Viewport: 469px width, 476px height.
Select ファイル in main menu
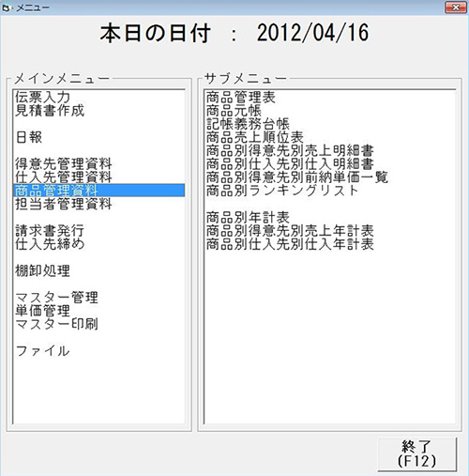coord(98,351)
